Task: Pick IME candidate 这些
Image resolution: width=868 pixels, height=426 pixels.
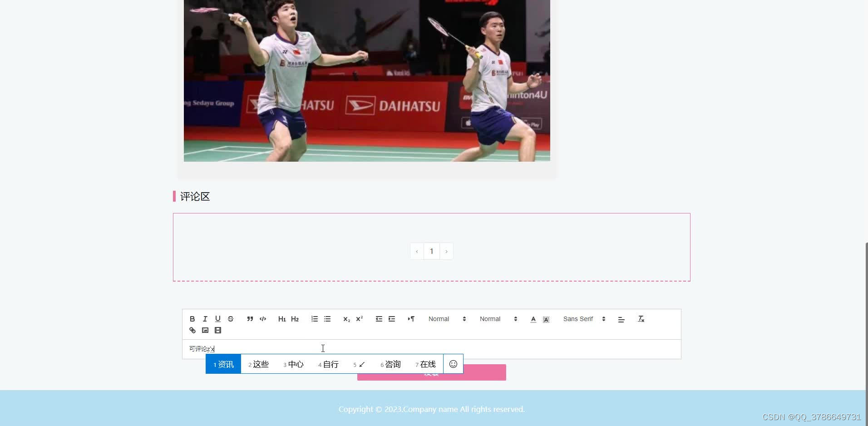Action: tap(258, 364)
